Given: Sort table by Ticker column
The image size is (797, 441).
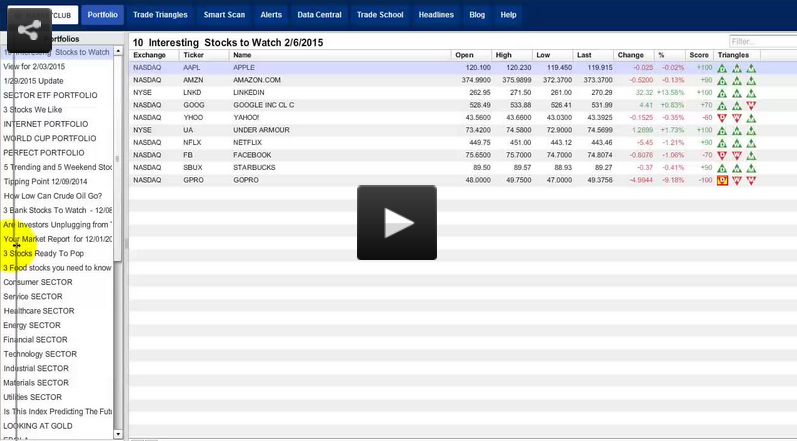Looking at the screenshot, I should [x=204, y=55].
